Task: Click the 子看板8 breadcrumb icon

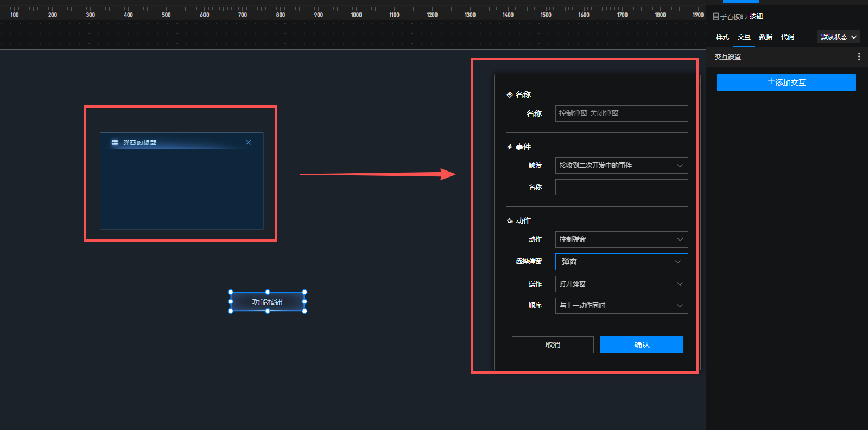Action: pyautogui.click(x=716, y=16)
